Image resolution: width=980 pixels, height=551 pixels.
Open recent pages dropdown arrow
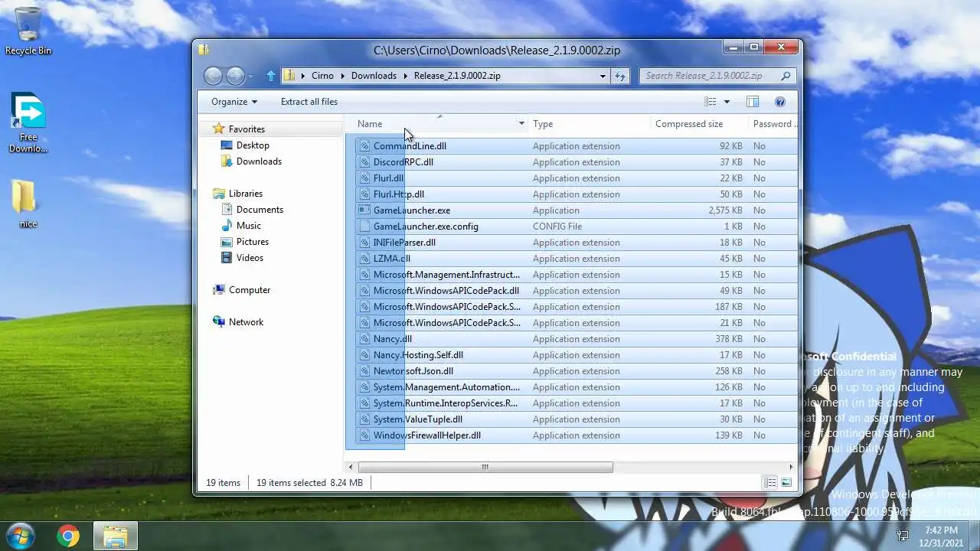(250, 76)
